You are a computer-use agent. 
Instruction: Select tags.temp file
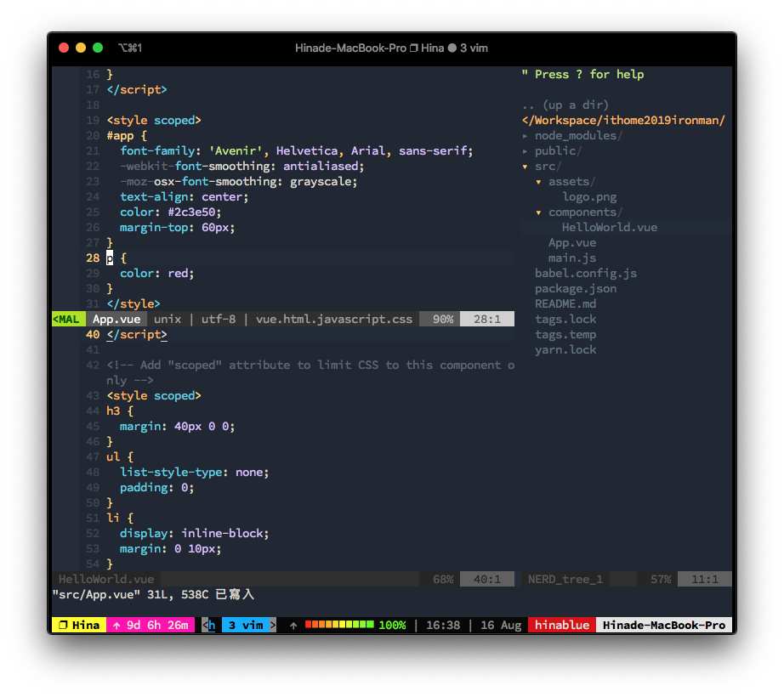(565, 335)
